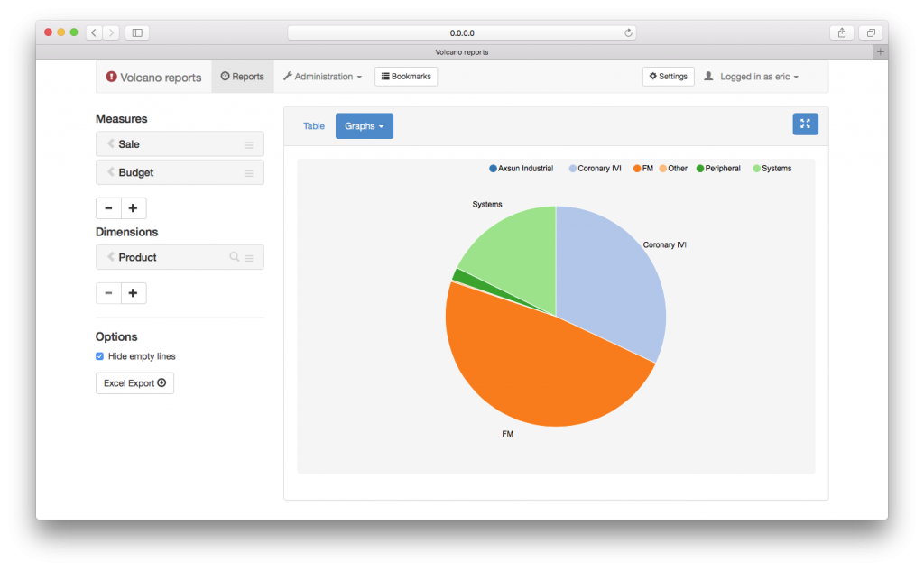Click the light blue Coronary IVI pie slice
924x571 pixels.
pyautogui.click(x=613, y=283)
